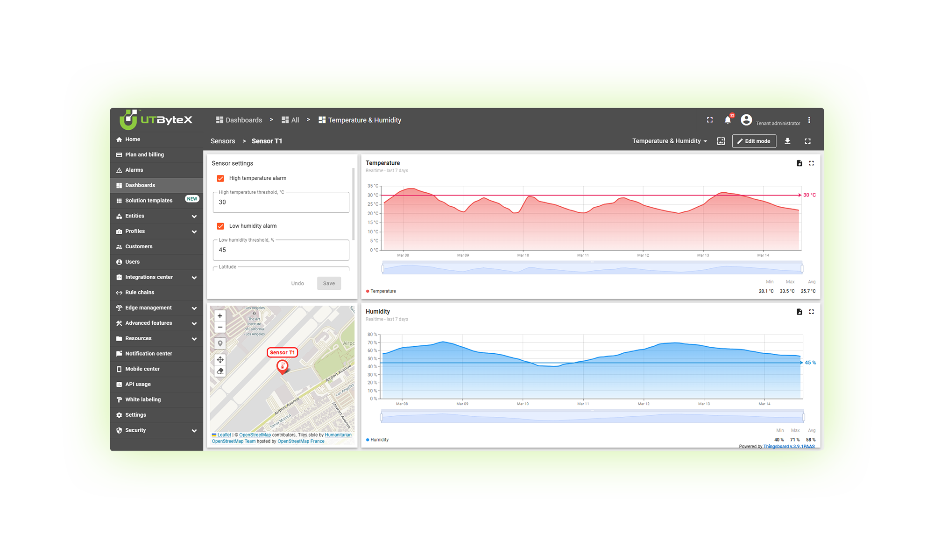Select the location tool on the map
Screen dimensions: 934x560
[220, 343]
